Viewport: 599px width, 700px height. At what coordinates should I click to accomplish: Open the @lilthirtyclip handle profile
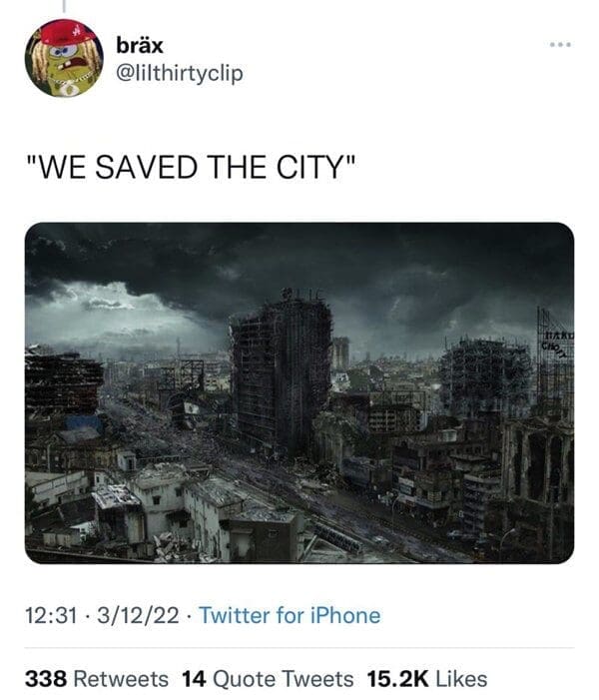tap(180, 73)
